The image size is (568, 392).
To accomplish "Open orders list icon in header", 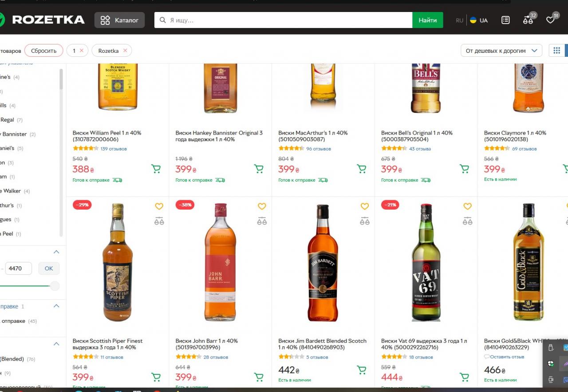I will pos(505,20).
